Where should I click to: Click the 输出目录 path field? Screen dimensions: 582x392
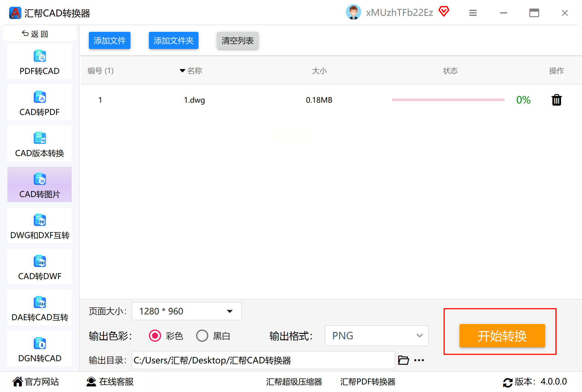(x=263, y=360)
